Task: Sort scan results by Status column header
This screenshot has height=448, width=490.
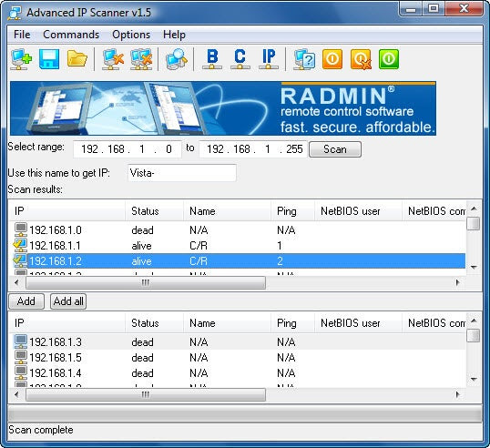Action: coord(154,211)
